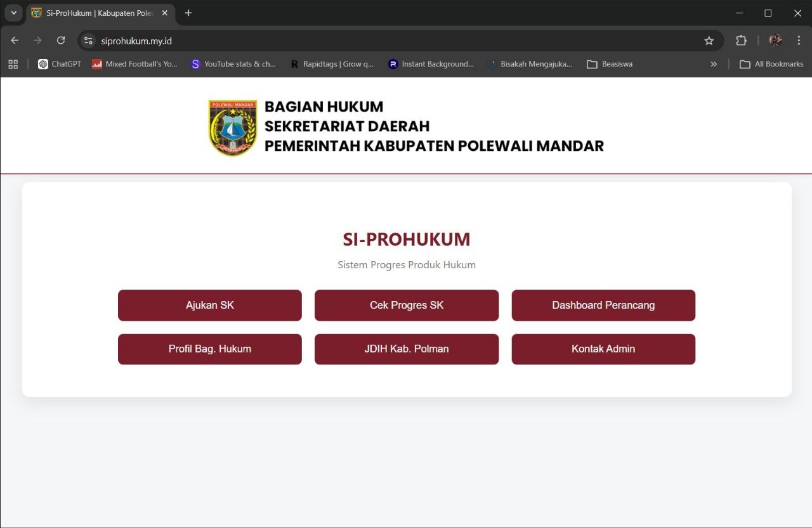Open the three-dot Chrome menu
This screenshot has height=528, width=812.
click(799, 40)
